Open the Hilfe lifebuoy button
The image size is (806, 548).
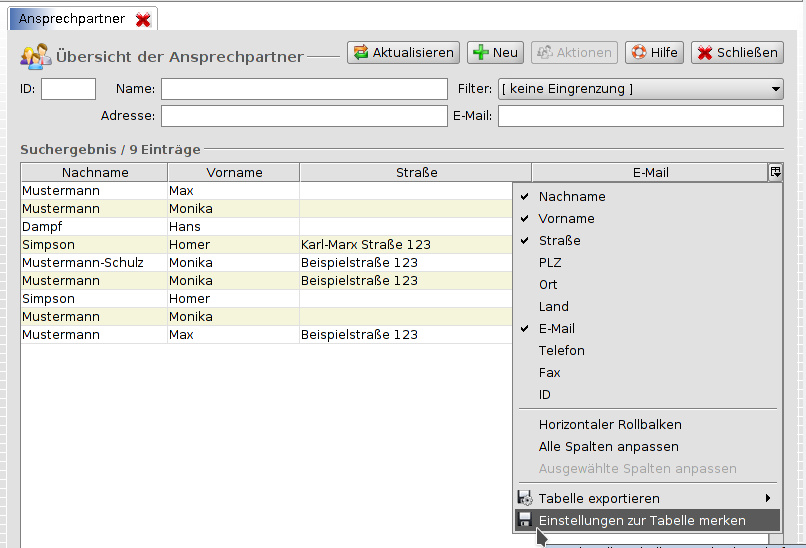click(x=654, y=53)
